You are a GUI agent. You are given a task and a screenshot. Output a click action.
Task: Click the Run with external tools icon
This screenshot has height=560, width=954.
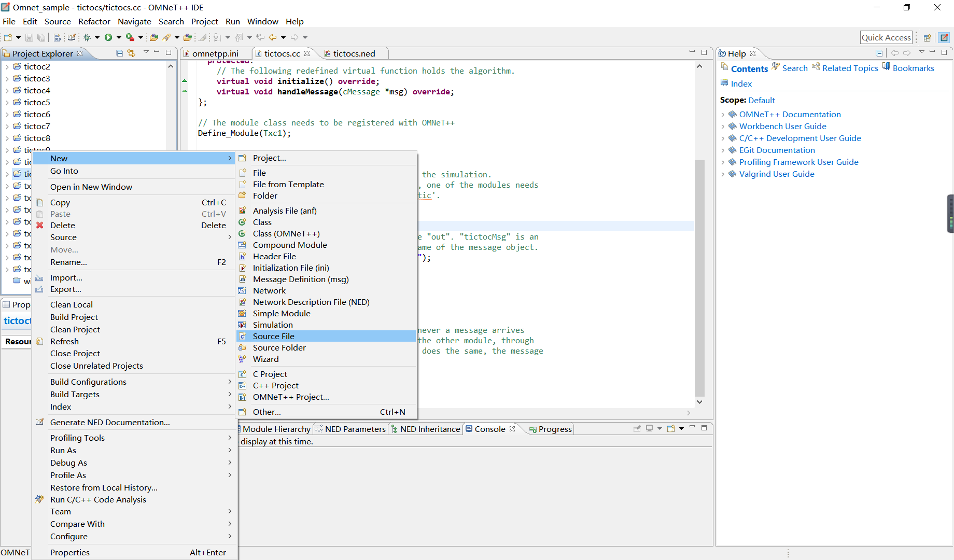coord(130,37)
